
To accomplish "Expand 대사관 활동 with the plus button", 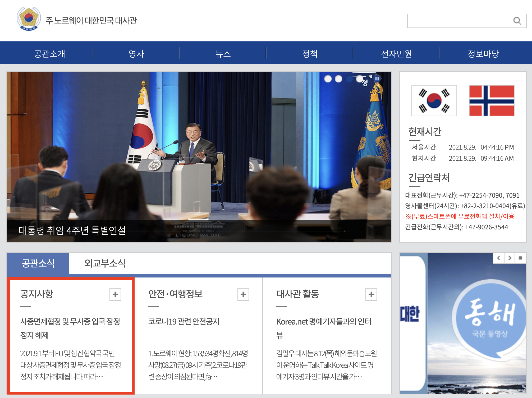I will pos(371,294).
